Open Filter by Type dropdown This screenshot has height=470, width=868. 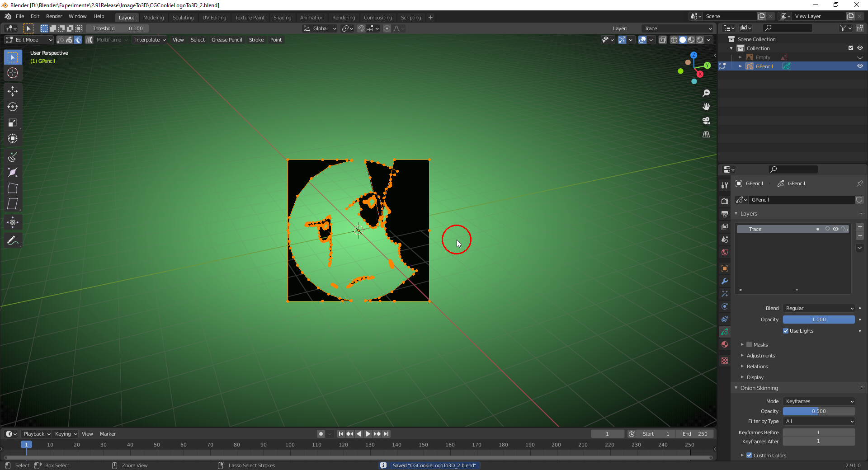(x=819, y=421)
